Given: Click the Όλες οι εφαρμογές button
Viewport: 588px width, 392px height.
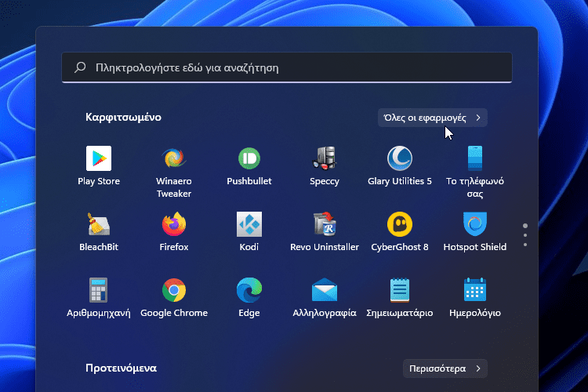Looking at the screenshot, I should [x=432, y=118].
